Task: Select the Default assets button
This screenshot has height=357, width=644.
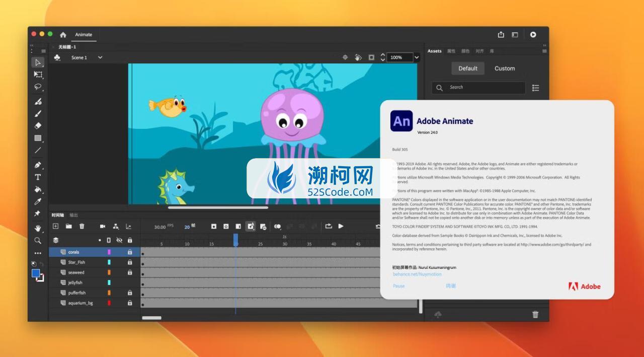Action: 468,68
